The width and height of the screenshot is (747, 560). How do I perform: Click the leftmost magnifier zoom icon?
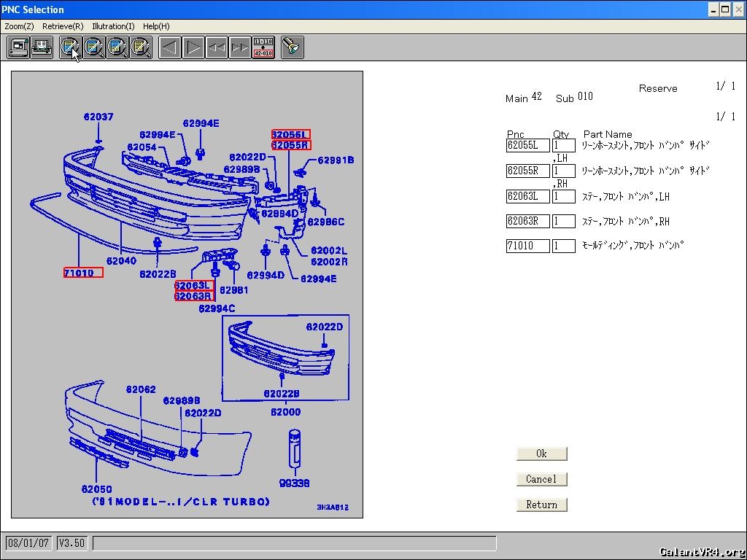[71, 48]
